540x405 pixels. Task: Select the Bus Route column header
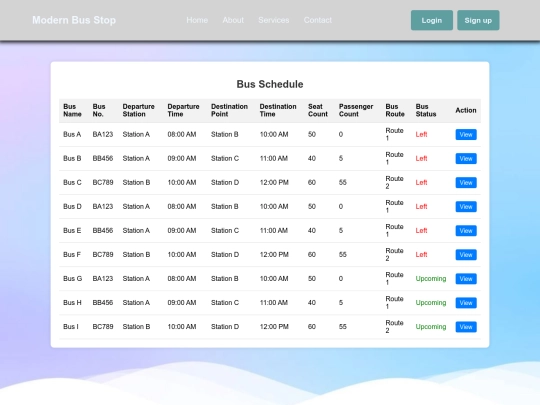pos(395,110)
